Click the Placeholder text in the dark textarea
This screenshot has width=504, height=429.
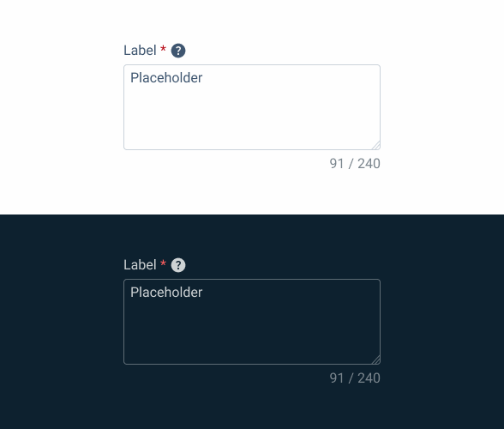pos(166,293)
